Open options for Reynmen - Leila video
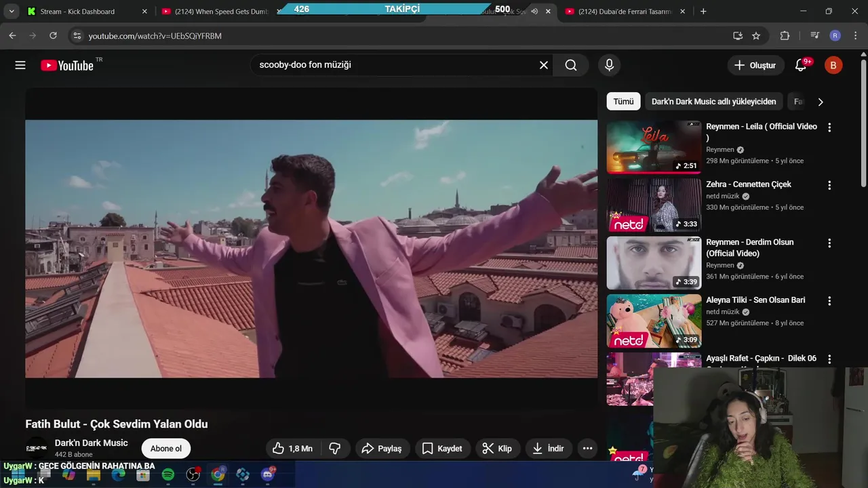 pos(829,127)
